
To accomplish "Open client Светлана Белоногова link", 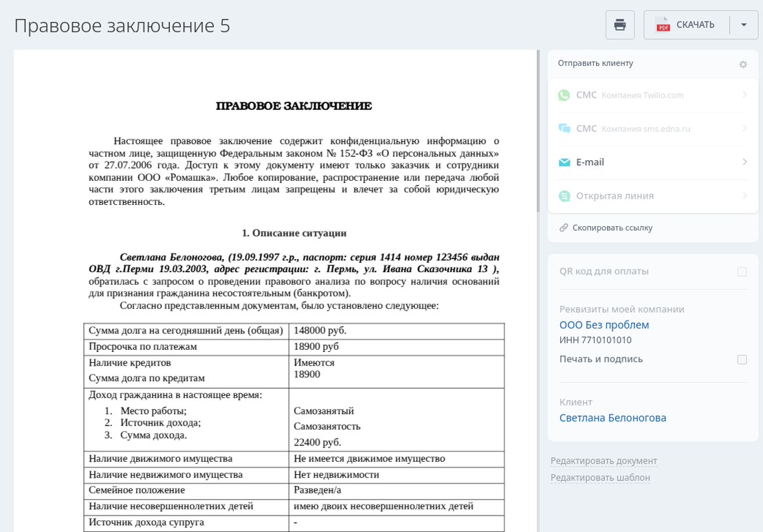I will pos(612,418).
